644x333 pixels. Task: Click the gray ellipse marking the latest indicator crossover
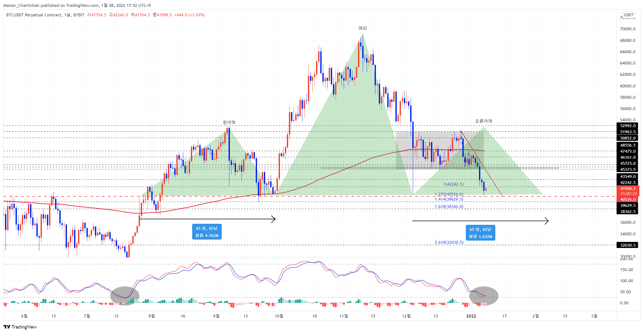click(484, 296)
